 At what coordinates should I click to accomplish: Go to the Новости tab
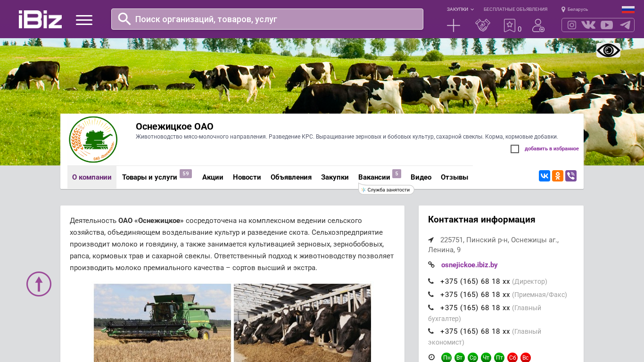pyautogui.click(x=247, y=177)
